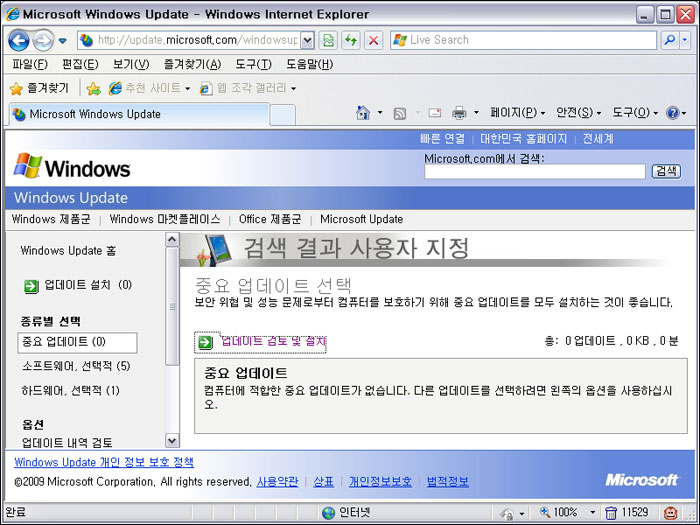
Task: Click the Live Search magnifier button
Action: tap(670, 40)
